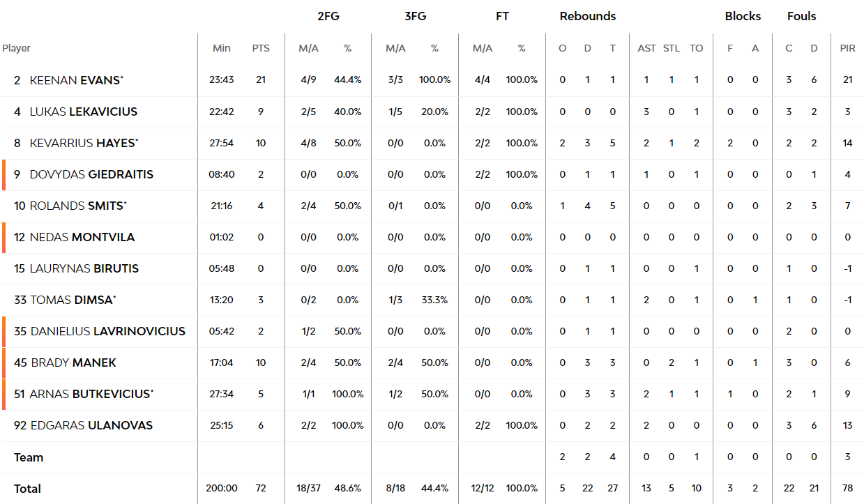Click the Player column header
Viewport: 864px width, 504px height.
coord(16,48)
